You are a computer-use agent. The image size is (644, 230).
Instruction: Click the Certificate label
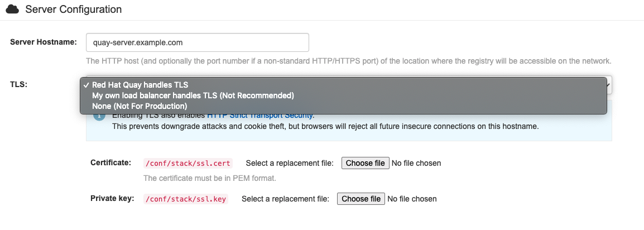point(110,163)
